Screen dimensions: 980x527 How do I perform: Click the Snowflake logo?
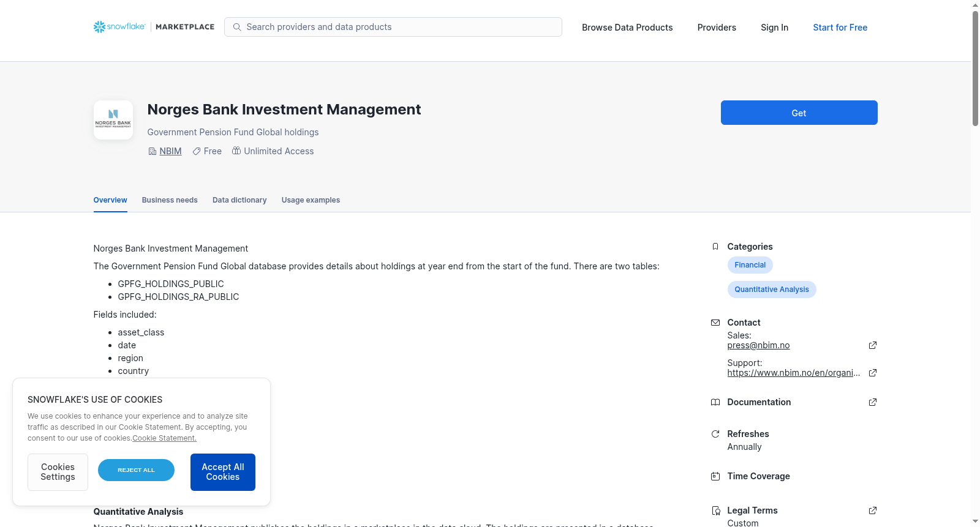(119, 27)
